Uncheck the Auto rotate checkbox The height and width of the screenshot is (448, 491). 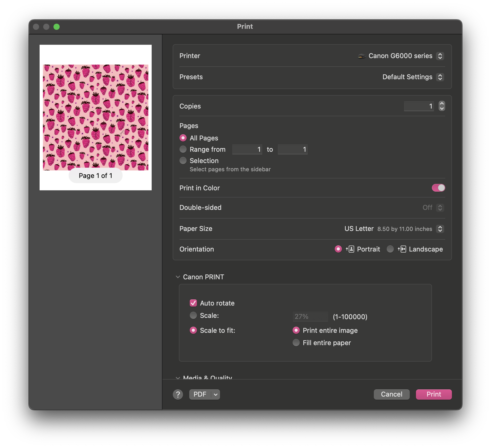(193, 303)
